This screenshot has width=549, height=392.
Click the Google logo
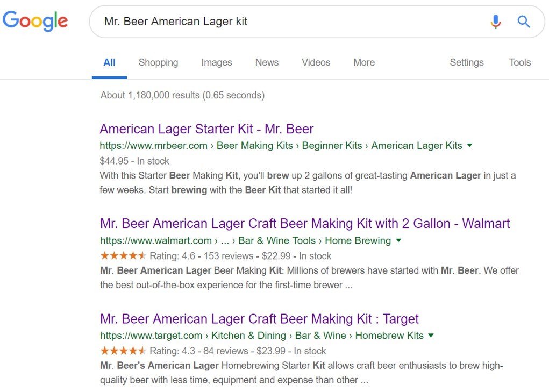coord(35,21)
